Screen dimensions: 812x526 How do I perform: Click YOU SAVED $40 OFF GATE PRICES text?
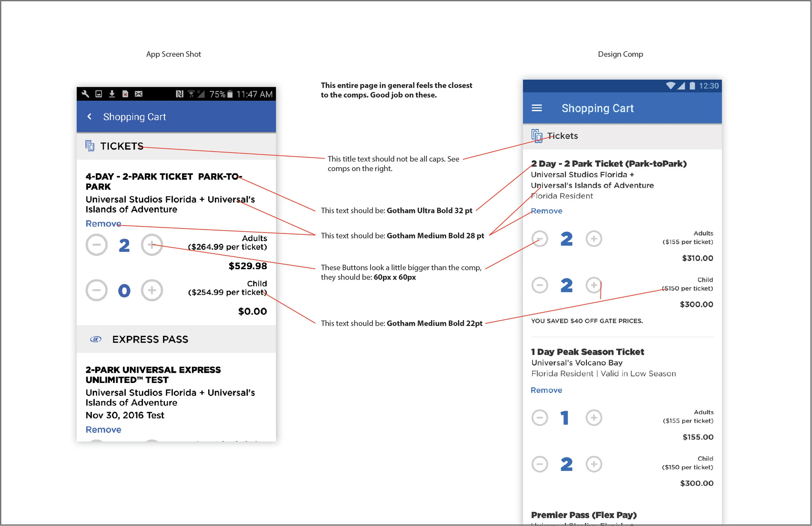click(587, 321)
